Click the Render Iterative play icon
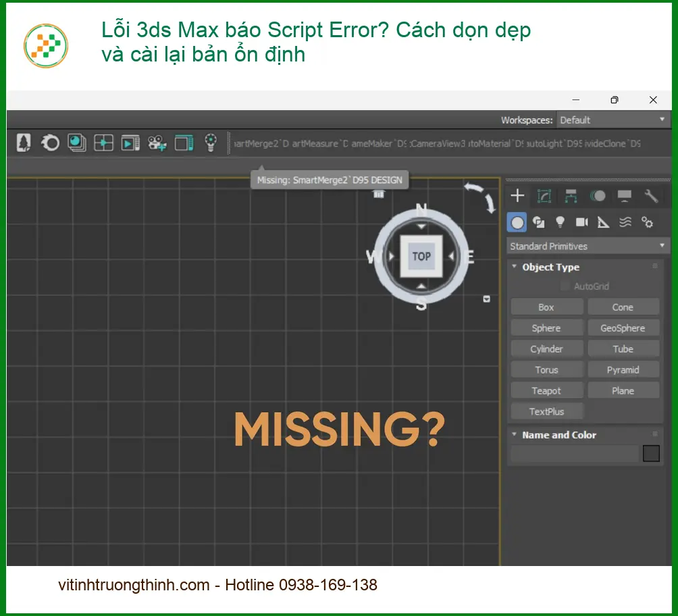The width and height of the screenshot is (678, 616). click(x=130, y=143)
